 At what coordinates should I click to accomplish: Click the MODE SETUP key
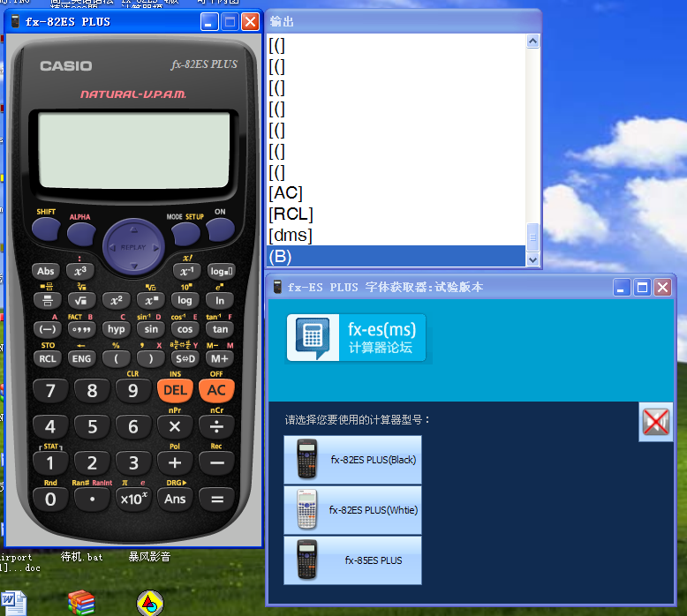(185, 233)
